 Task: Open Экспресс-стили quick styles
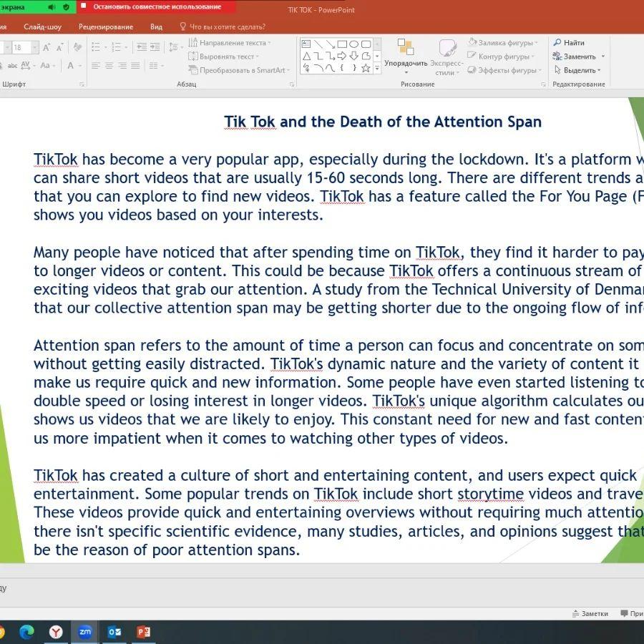(447, 57)
